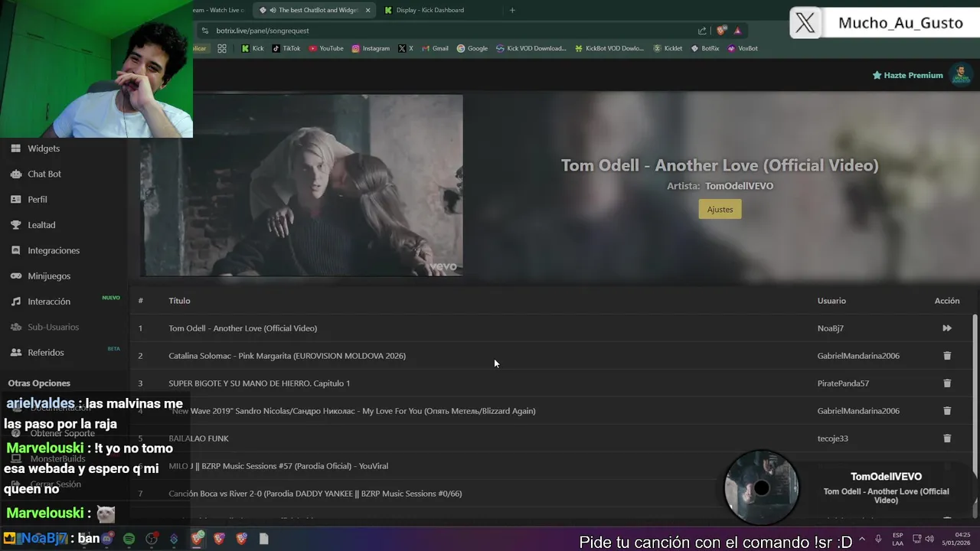Click the 'BAILALAO FUNK' song title

pyautogui.click(x=198, y=439)
